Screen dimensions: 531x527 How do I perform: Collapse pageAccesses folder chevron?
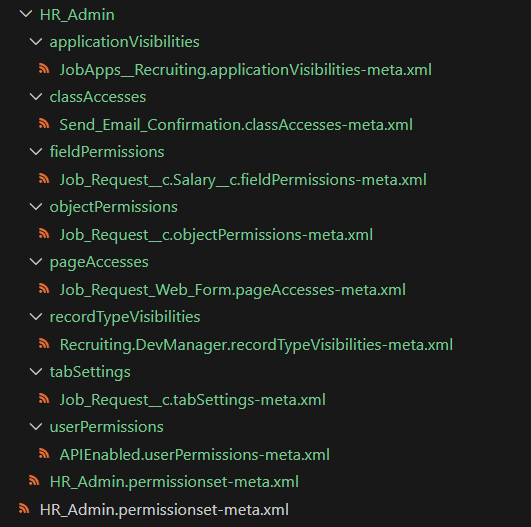(x=36, y=262)
